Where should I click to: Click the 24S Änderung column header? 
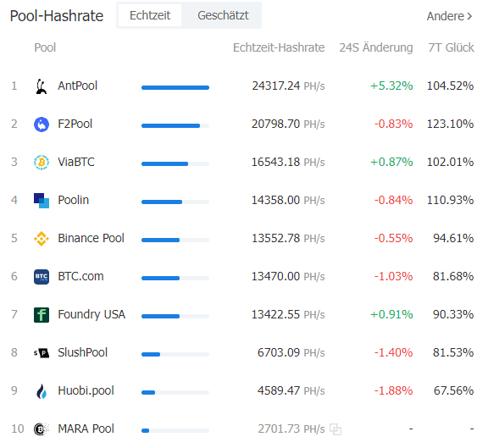point(376,47)
